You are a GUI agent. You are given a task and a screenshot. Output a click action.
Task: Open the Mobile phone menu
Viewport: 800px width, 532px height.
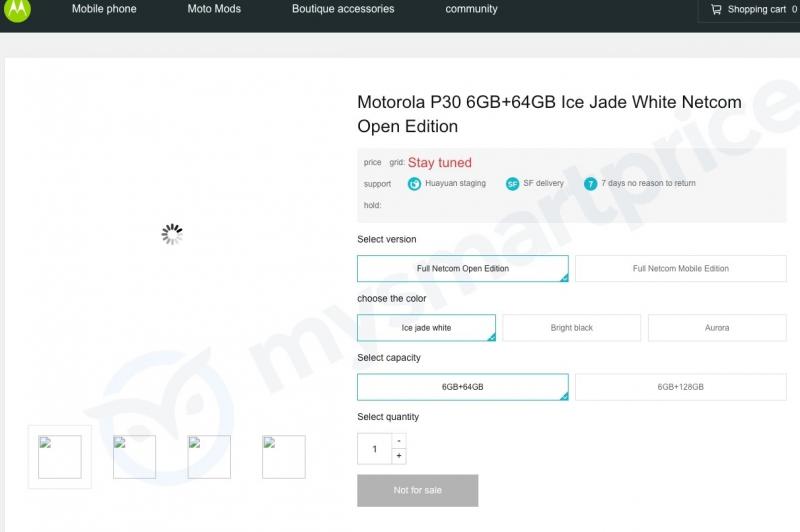point(104,10)
